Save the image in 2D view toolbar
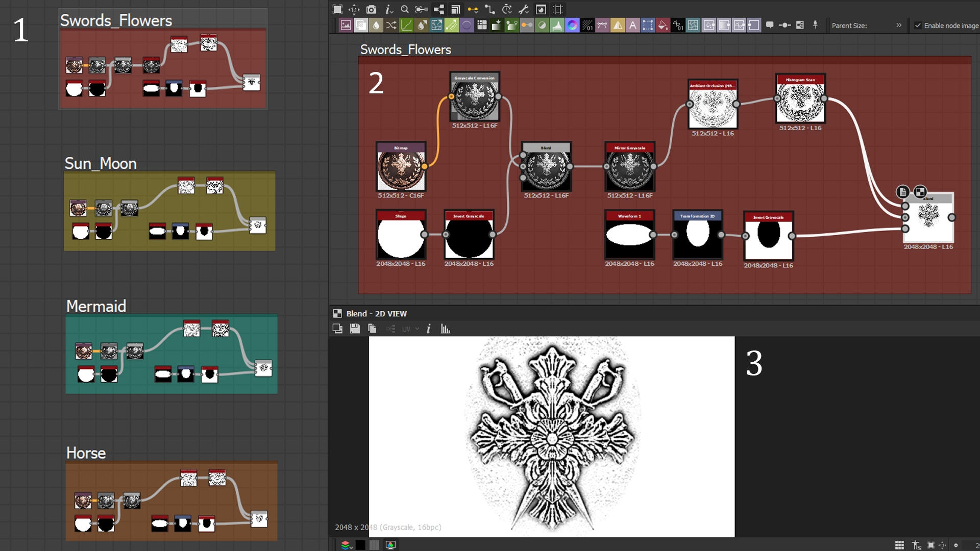The width and height of the screenshot is (980, 551). click(355, 329)
